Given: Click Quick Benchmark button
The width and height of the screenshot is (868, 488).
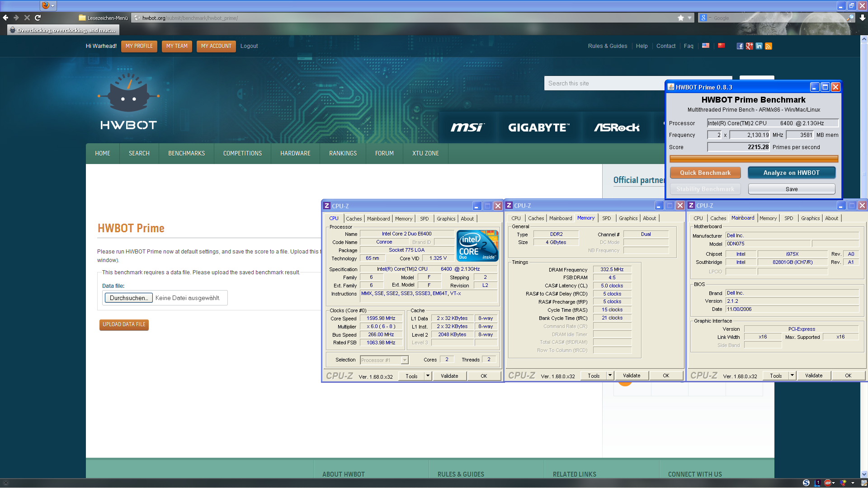Looking at the screenshot, I should 705,173.
